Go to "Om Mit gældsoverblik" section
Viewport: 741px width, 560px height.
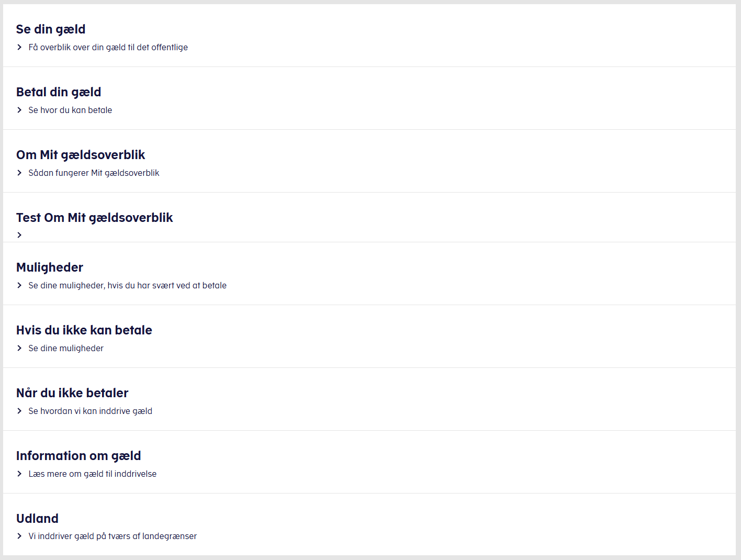point(81,155)
